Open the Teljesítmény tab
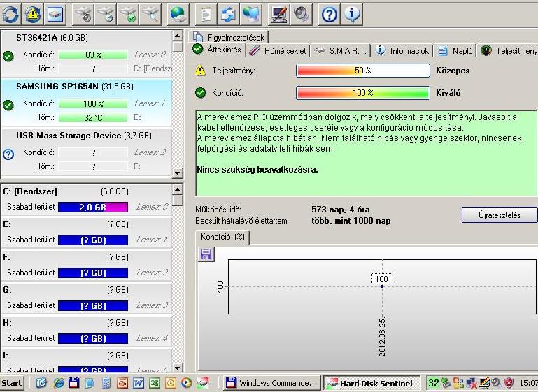This screenshot has height=392, width=538. (x=508, y=51)
